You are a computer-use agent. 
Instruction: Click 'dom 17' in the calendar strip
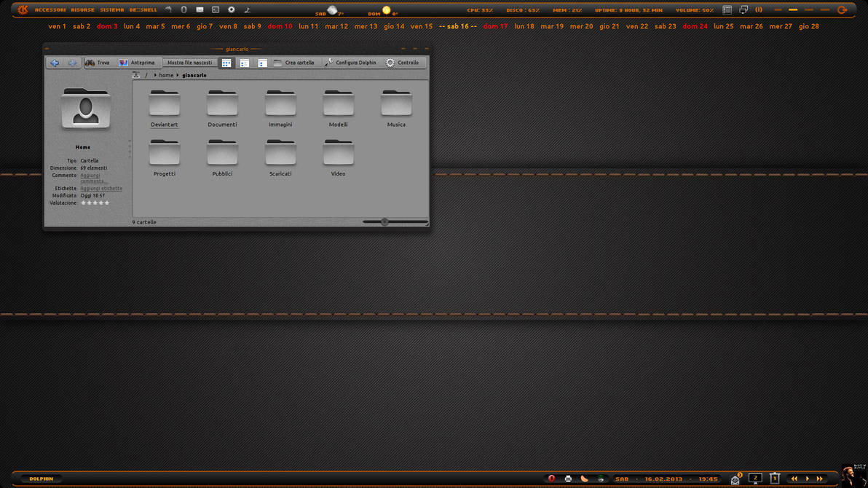point(495,27)
